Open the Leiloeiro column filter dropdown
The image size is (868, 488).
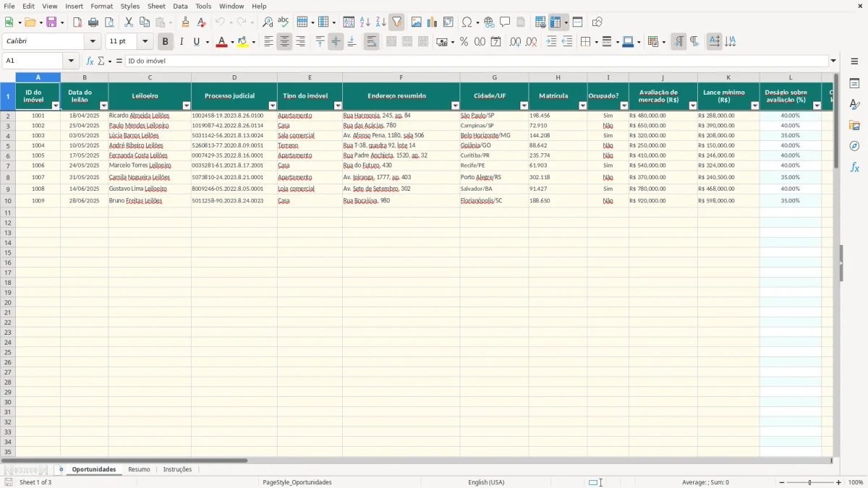[187, 106]
